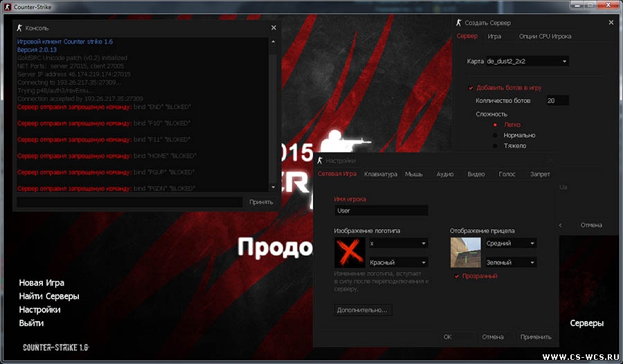Click the Консоль window title icon
Image resolution: width=623 pixels, height=364 pixels.
[x=19, y=28]
